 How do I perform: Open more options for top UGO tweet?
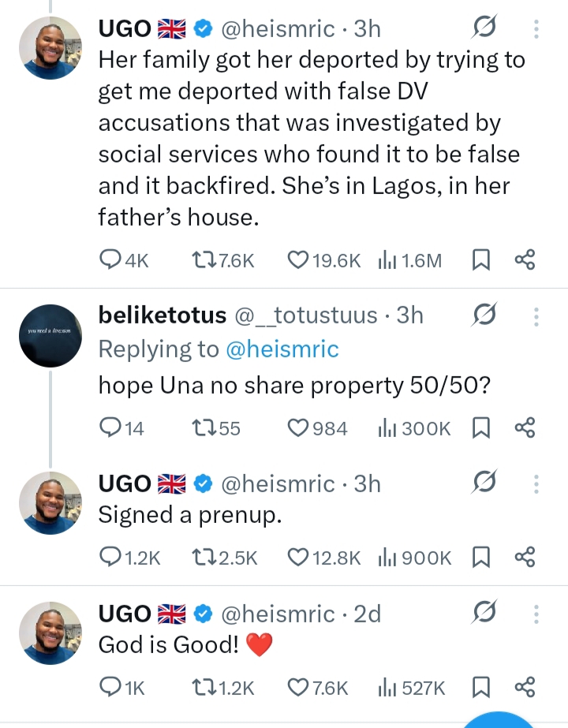[536, 28]
